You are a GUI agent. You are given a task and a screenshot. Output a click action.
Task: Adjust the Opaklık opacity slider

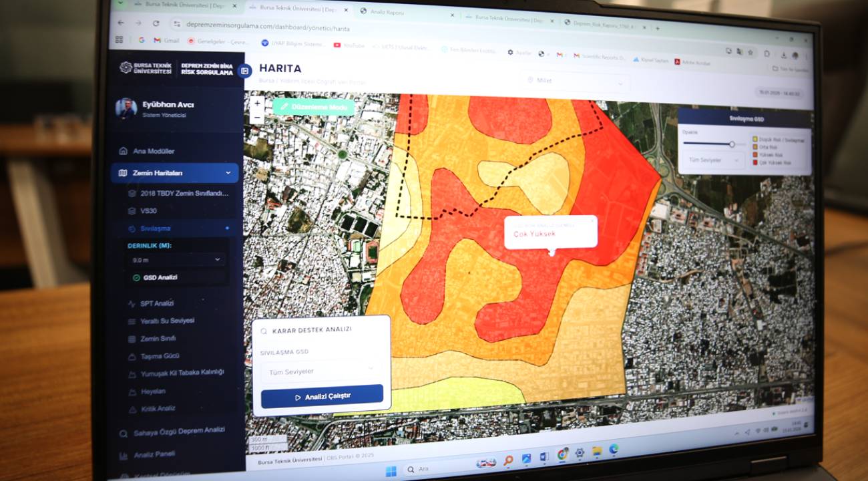[732, 144]
